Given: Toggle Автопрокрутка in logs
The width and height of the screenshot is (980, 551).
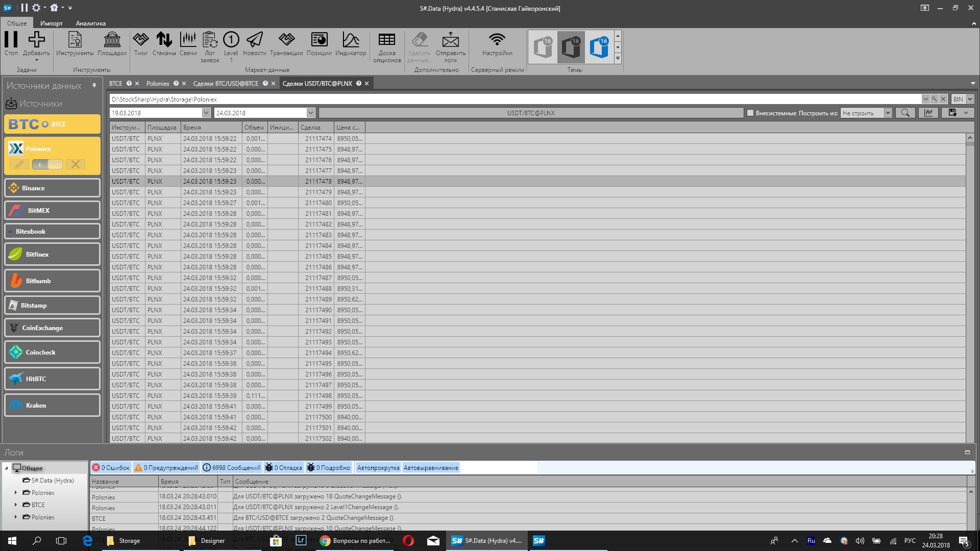Looking at the screenshot, I should 378,467.
